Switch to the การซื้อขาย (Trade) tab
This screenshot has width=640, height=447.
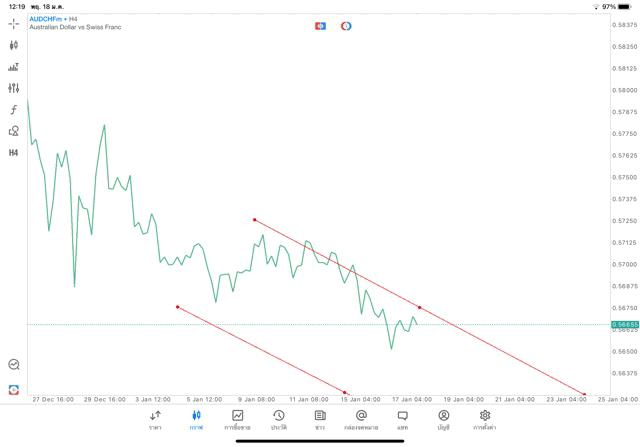(x=237, y=419)
